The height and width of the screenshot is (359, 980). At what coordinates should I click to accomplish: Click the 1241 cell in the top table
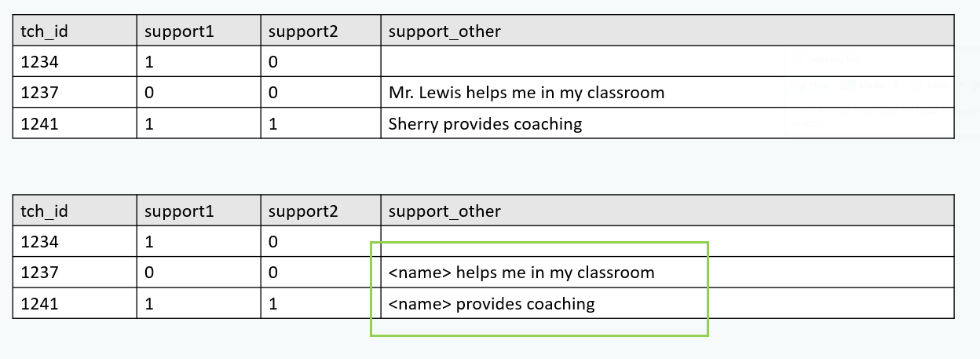coord(38,123)
